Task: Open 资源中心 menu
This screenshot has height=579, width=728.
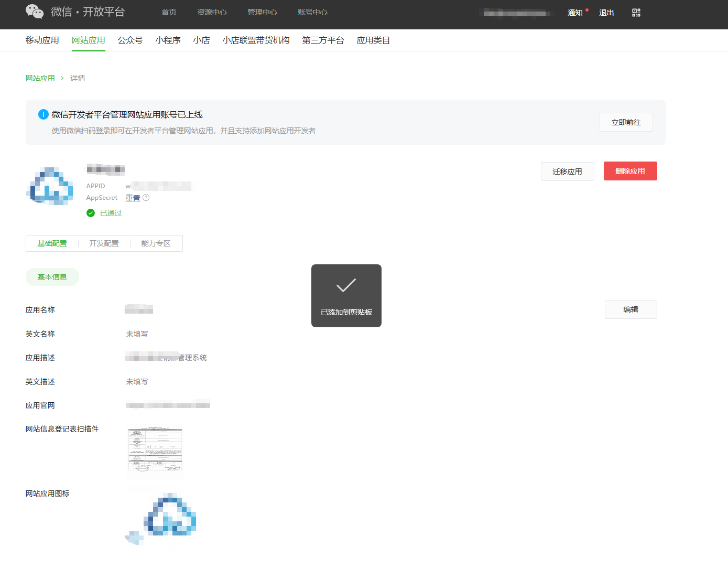Action: 212,12
